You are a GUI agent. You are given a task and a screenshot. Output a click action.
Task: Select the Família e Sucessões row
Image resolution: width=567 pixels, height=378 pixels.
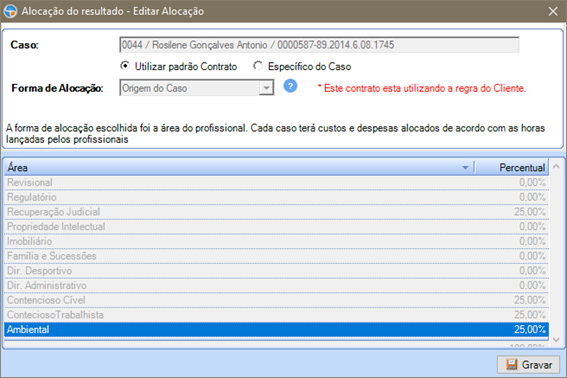point(276,256)
